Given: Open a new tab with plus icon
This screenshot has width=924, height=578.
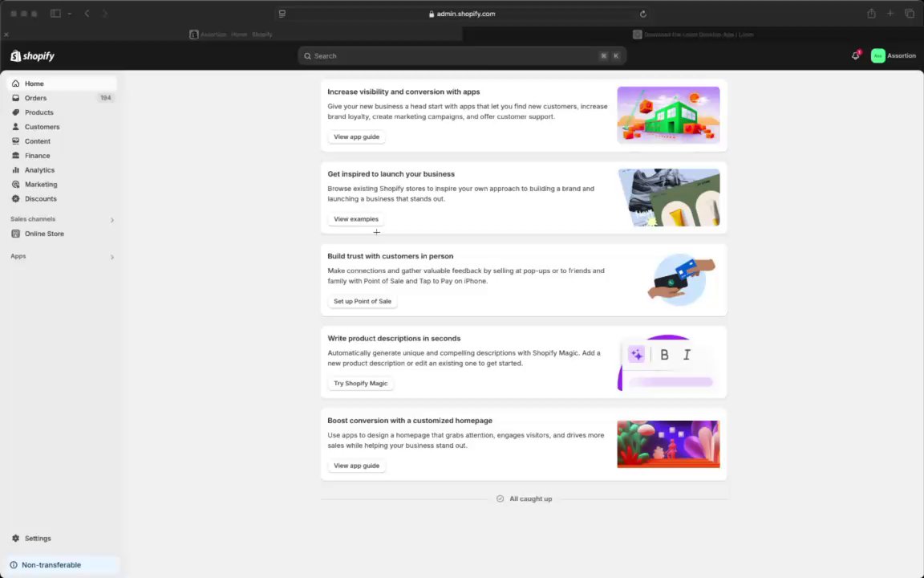Looking at the screenshot, I should click(x=890, y=14).
